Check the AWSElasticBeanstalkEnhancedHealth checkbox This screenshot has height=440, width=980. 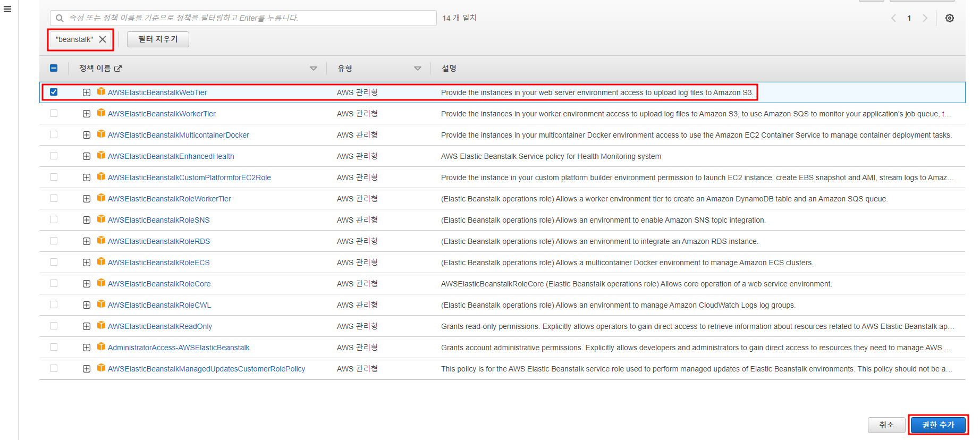(x=54, y=156)
